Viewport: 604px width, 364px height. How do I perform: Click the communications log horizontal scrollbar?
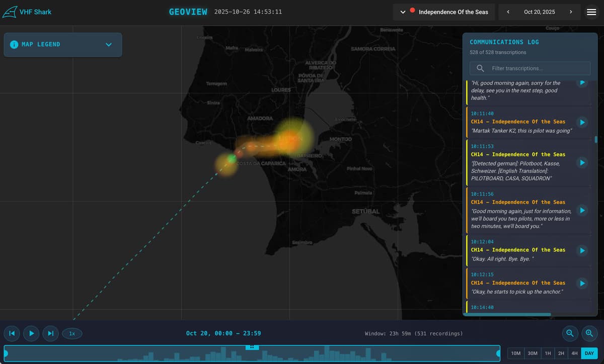click(507, 315)
